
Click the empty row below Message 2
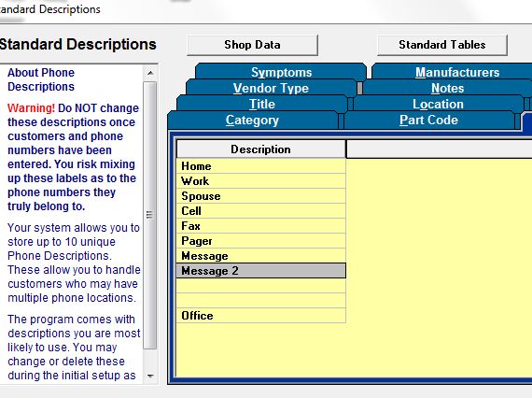[261, 286]
